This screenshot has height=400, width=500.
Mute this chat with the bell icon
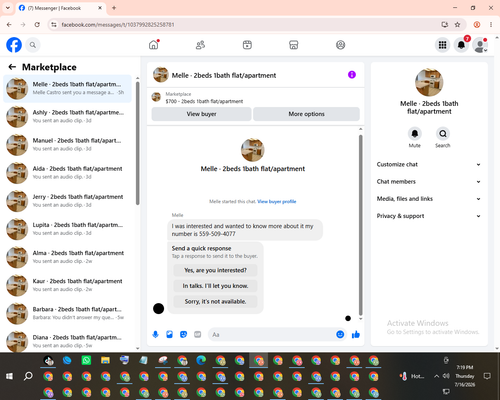coord(414,134)
